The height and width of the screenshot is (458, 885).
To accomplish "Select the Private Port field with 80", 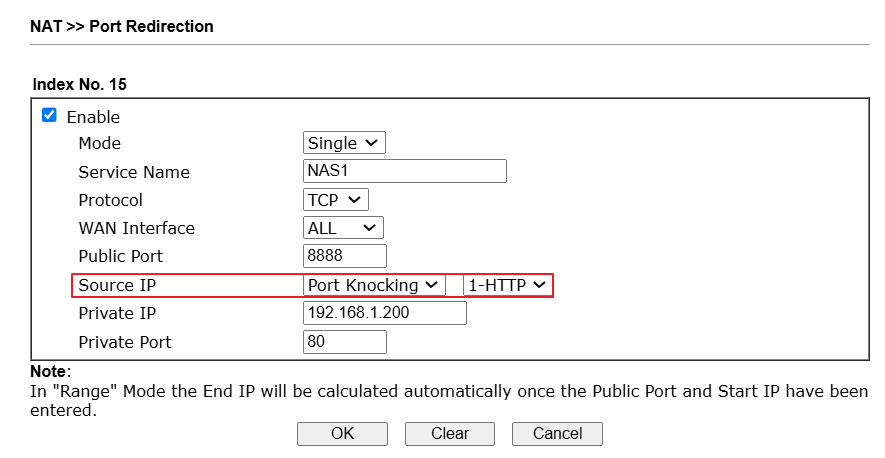I will 345,342.
